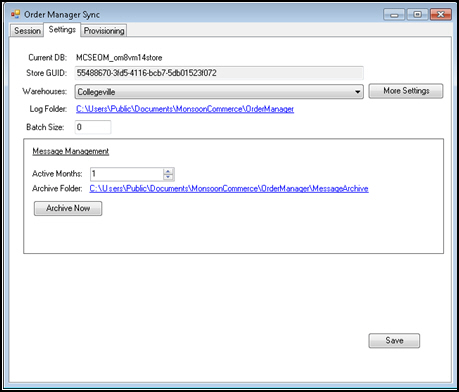Switch to the Session tab
Viewport: 459px width, 392px height.
coord(27,31)
